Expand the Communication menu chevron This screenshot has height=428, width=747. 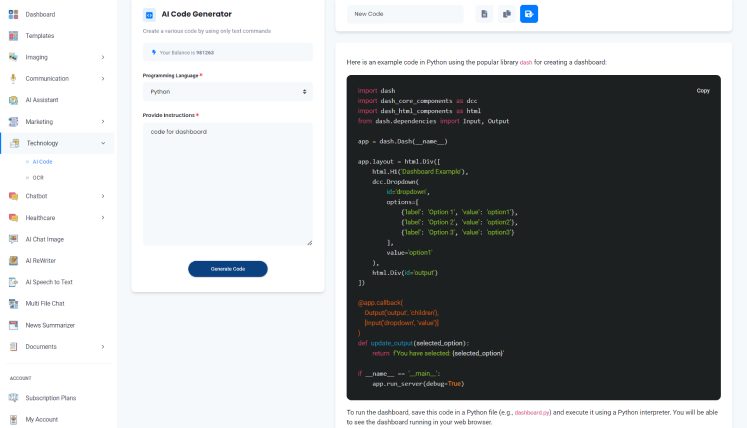pos(103,79)
